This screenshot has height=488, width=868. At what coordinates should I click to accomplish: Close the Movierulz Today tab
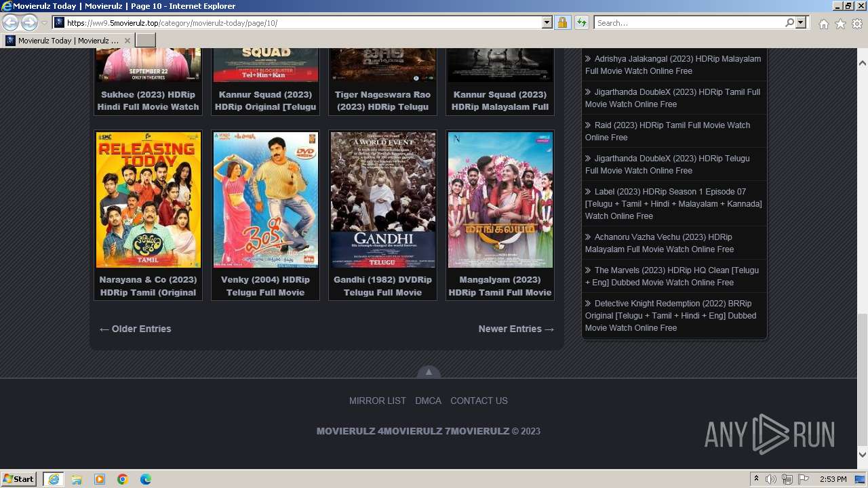127,41
